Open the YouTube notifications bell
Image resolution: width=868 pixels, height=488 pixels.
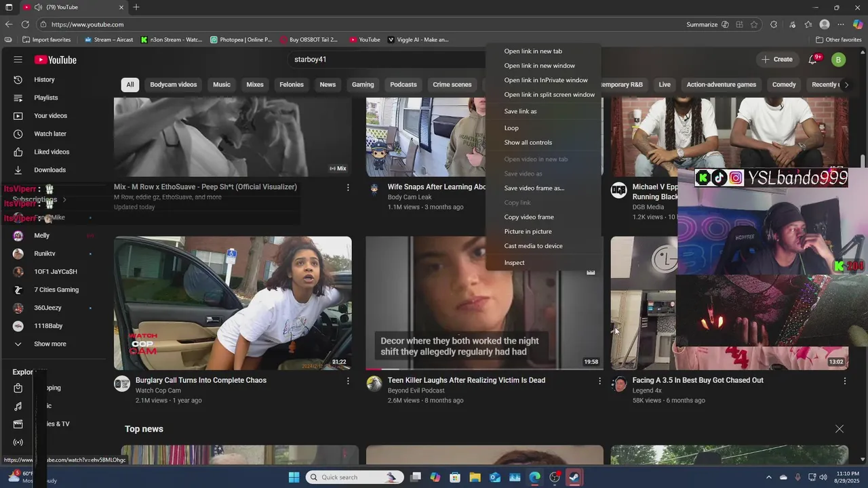coord(814,60)
